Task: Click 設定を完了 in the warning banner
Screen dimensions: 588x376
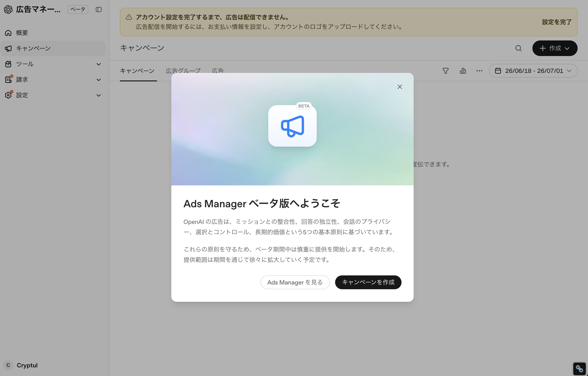Action: point(557,22)
